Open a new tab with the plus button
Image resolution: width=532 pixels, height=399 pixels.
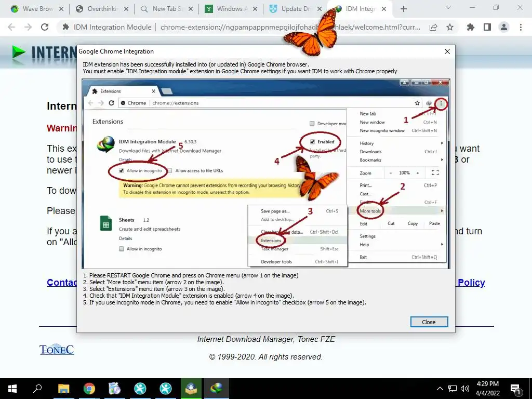click(x=403, y=9)
